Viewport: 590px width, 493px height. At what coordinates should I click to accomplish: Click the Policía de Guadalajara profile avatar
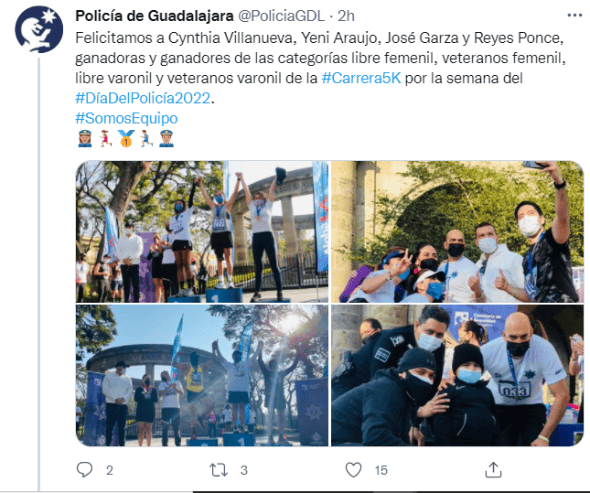39,29
